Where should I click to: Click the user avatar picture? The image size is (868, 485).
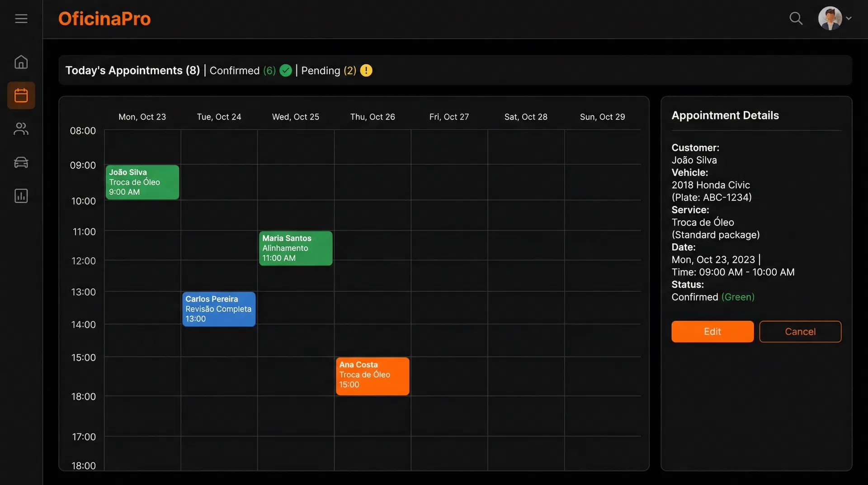(x=830, y=19)
